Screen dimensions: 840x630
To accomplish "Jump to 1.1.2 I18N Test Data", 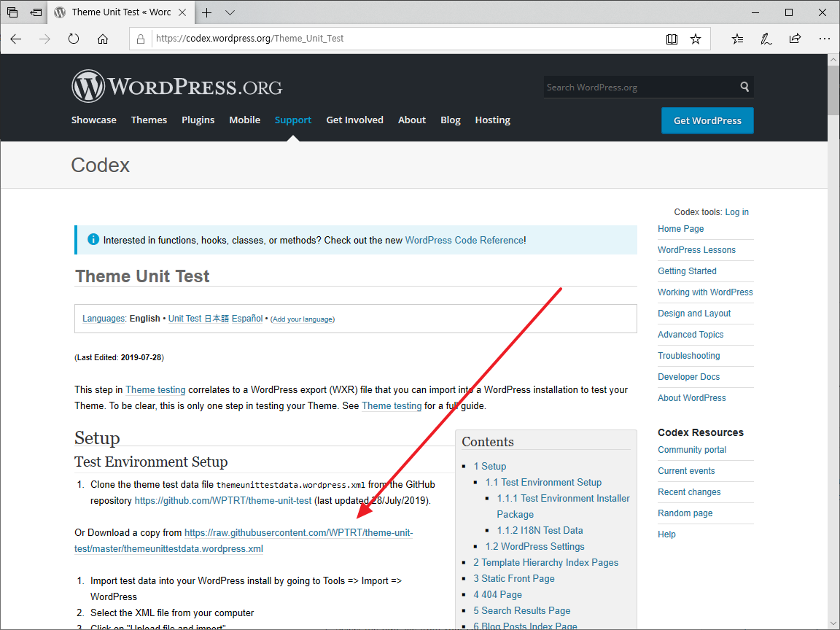I will tap(540, 531).
